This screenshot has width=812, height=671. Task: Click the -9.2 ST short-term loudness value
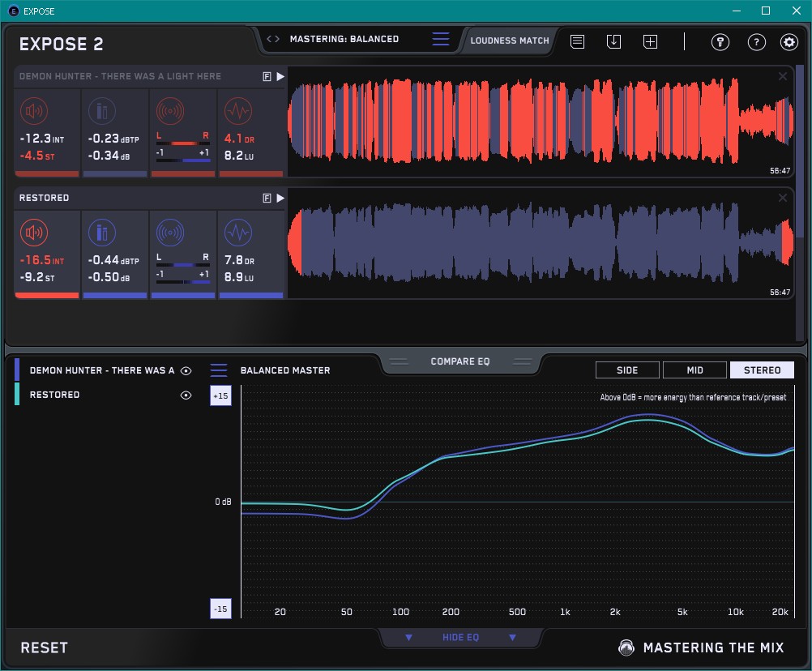[x=36, y=277]
